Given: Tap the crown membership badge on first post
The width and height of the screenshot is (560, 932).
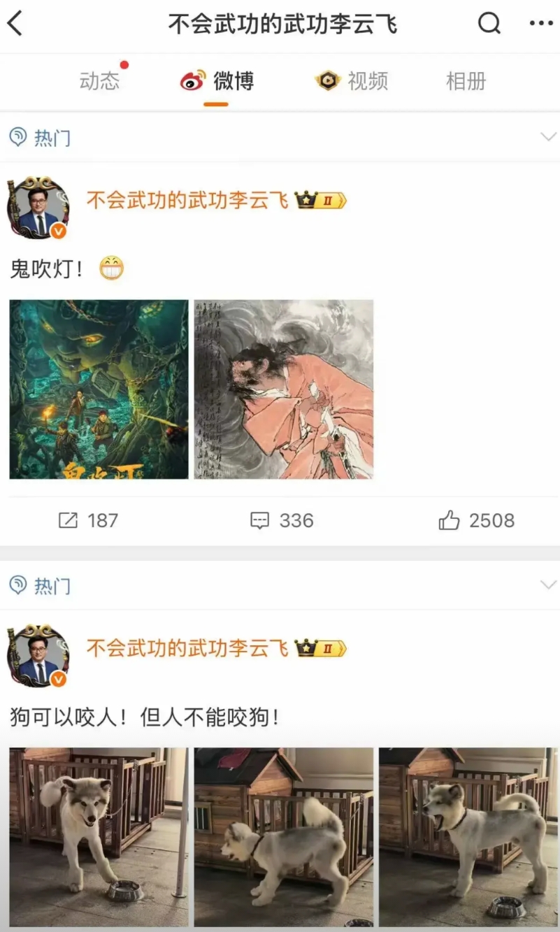Looking at the screenshot, I should 320,201.
